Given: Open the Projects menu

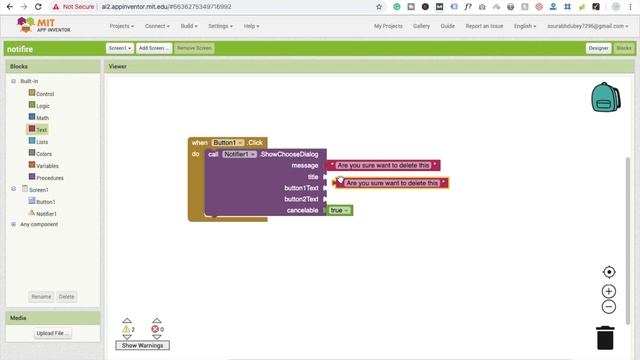Looking at the screenshot, I should pyautogui.click(x=122, y=26).
